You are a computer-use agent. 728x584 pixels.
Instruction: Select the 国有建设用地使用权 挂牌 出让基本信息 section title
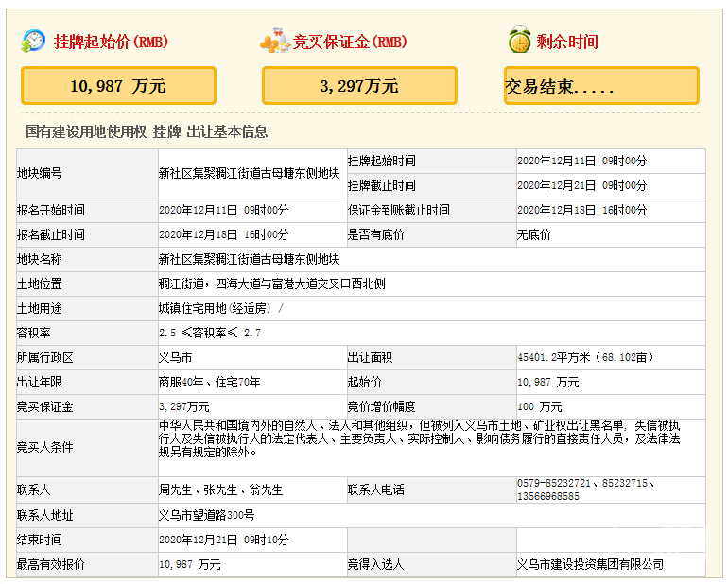pyautogui.click(x=147, y=132)
